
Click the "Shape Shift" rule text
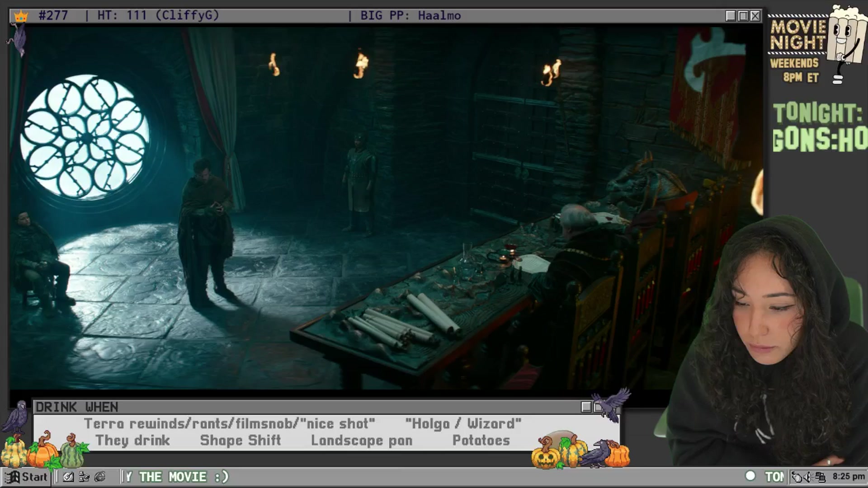(241, 441)
